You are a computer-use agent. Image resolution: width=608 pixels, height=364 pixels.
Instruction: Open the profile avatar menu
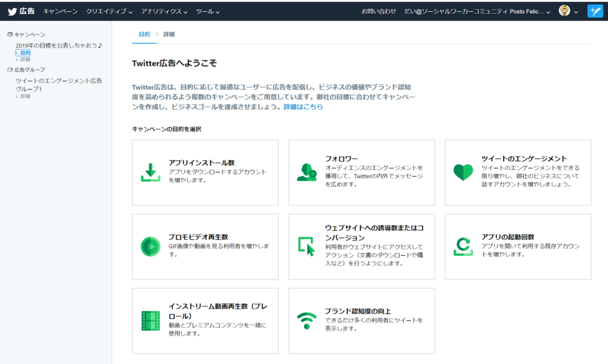(564, 11)
